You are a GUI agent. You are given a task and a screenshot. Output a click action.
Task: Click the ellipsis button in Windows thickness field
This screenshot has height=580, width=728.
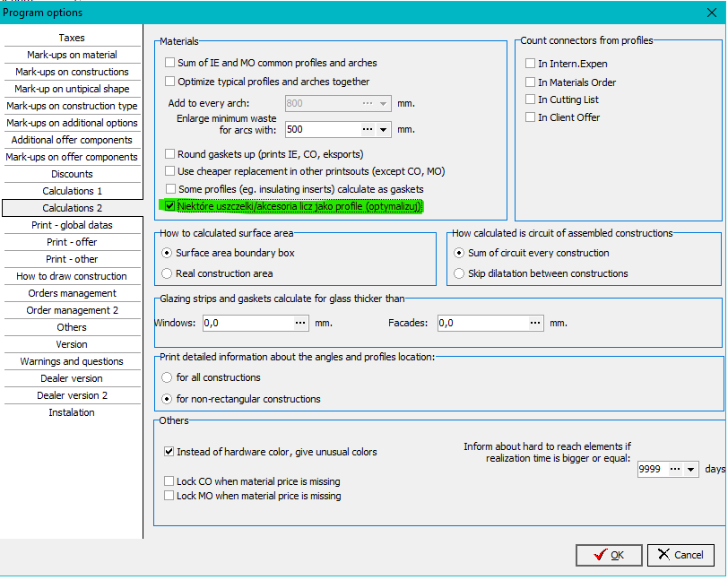click(300, 323)
